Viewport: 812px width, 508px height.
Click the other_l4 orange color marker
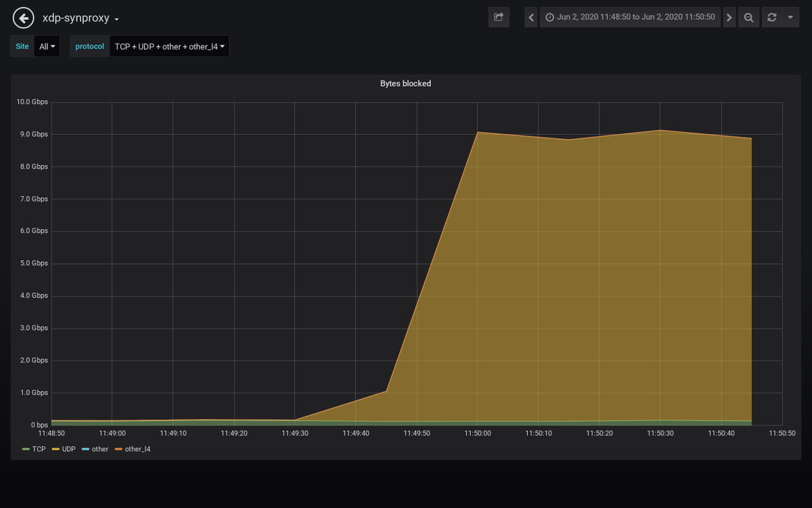point(119,448)
